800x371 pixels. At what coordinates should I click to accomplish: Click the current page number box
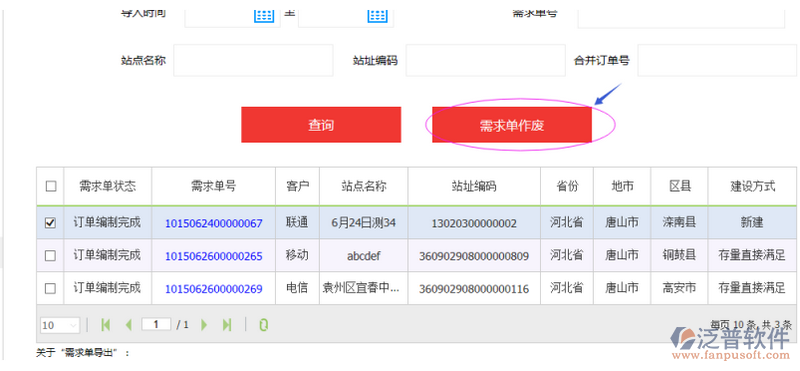coord(156,324)
